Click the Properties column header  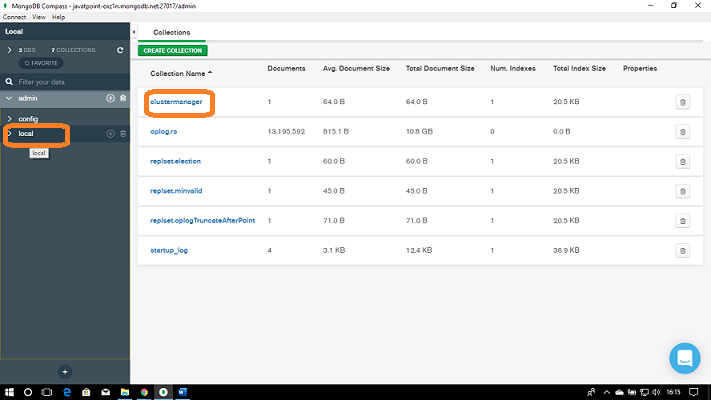coord(640,68)
